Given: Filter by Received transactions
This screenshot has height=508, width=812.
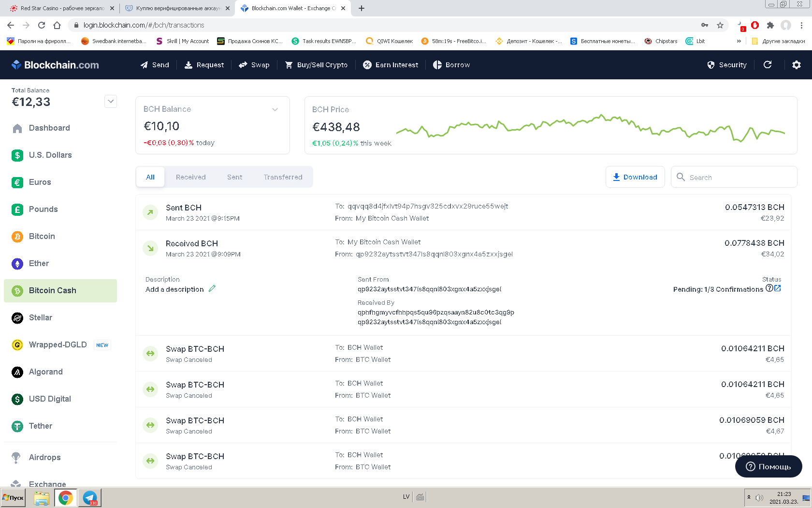Looking at the screenshot, I should coord(191,177).
